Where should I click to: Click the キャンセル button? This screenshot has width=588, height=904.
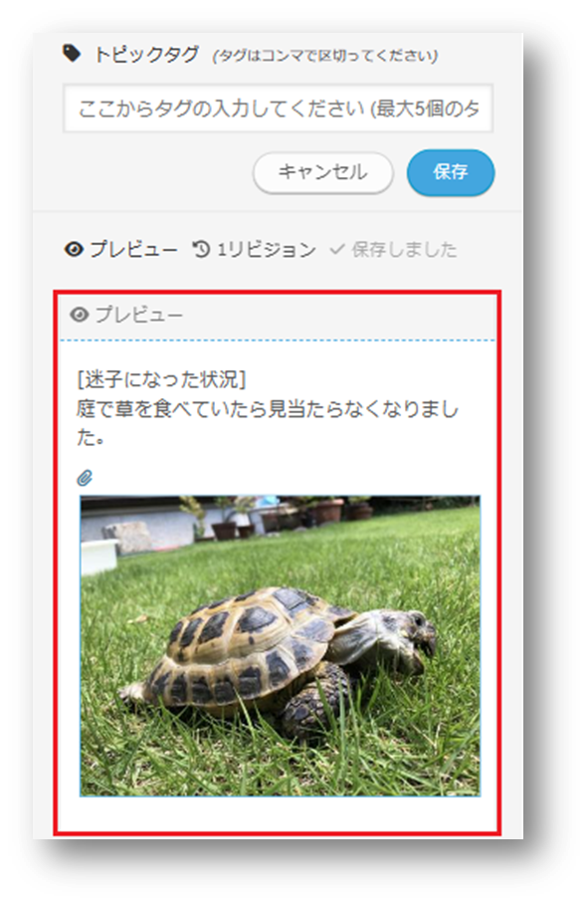322,172
